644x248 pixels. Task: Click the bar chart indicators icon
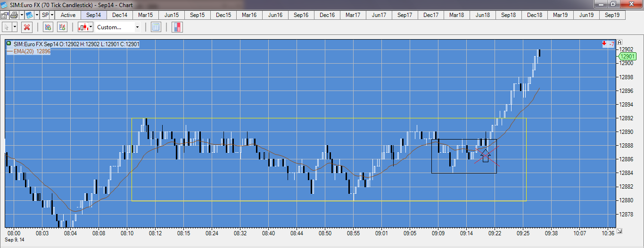[x=62, y=27]
